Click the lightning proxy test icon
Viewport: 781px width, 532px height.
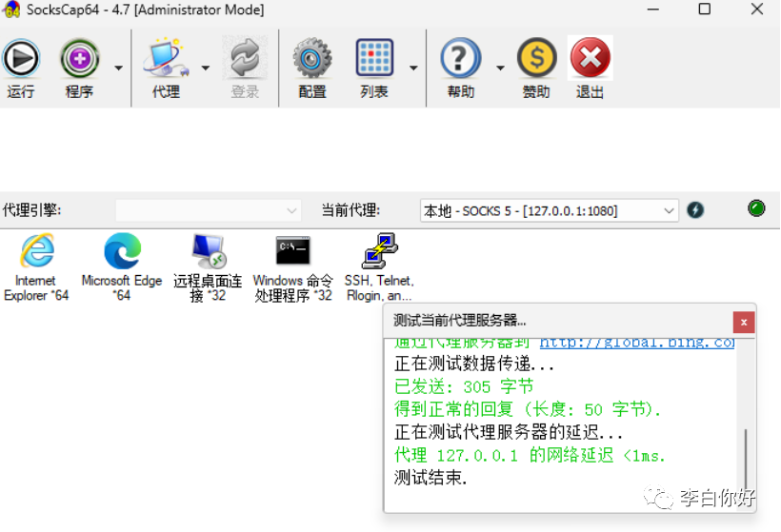point(695,210)
